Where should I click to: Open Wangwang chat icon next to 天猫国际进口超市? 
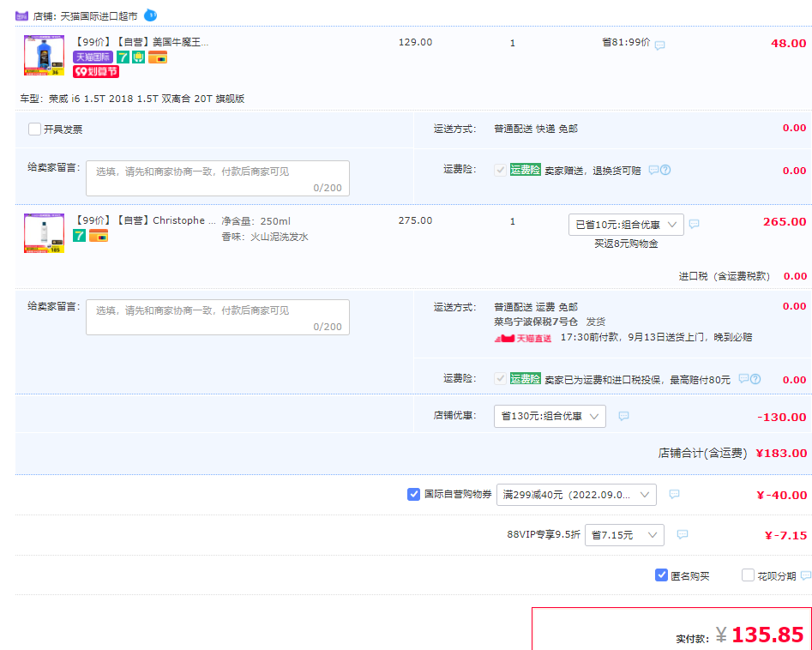pyautogui.click(x=150, y=15)
